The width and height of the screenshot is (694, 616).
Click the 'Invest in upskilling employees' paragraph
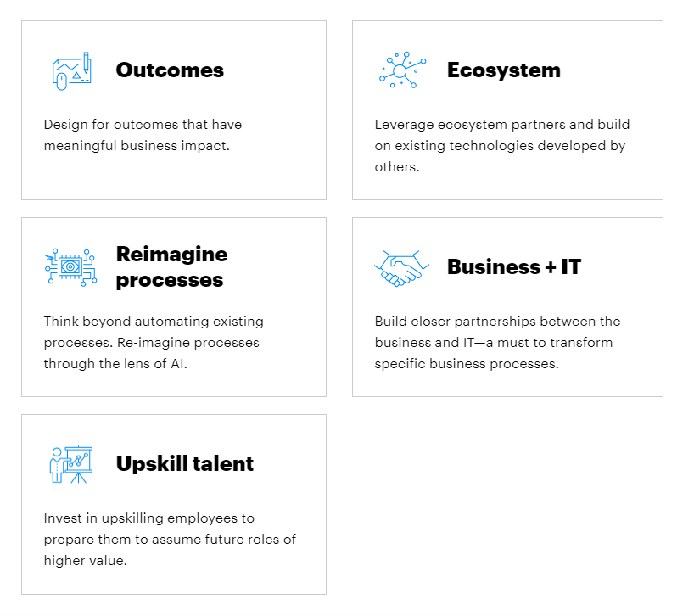point(170,540)
